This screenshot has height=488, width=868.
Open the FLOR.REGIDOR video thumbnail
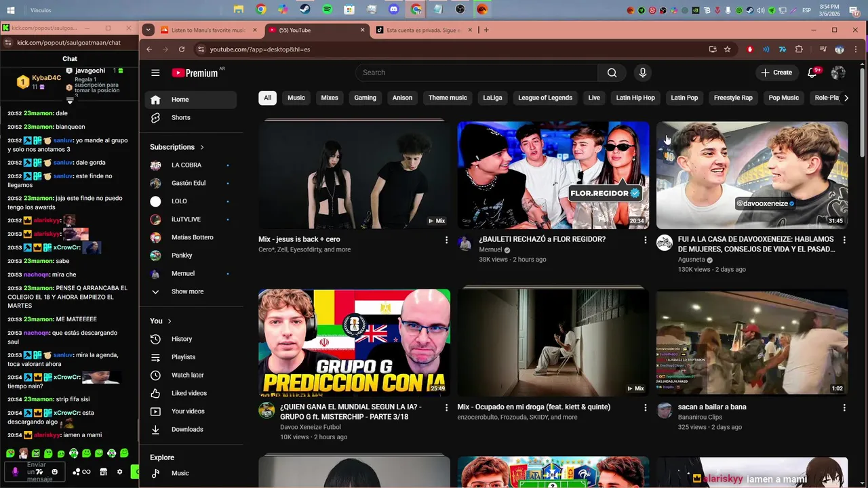click(x=553, y=175)
